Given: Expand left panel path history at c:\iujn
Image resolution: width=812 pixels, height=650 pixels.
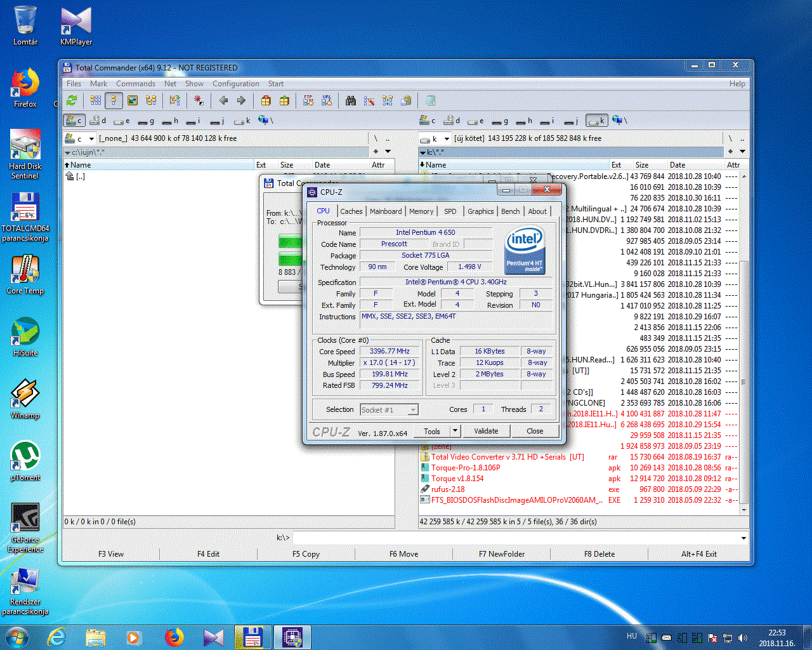Looking at the screenshot, I should click(68, 152).
